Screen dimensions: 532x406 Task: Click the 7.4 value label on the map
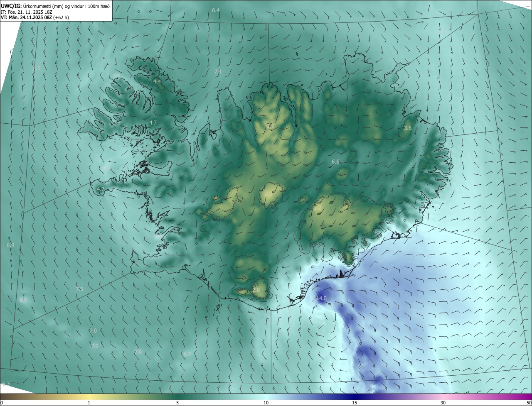pyautogui.click(x=218, y=72)
